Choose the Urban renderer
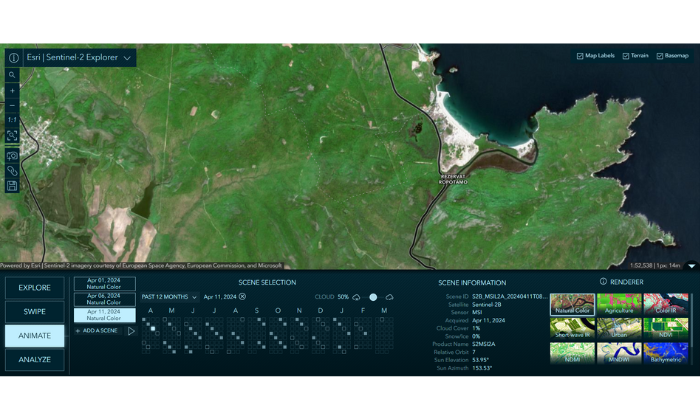The width and height of the screenshot is (700, 420). click(x=619, y=329)
